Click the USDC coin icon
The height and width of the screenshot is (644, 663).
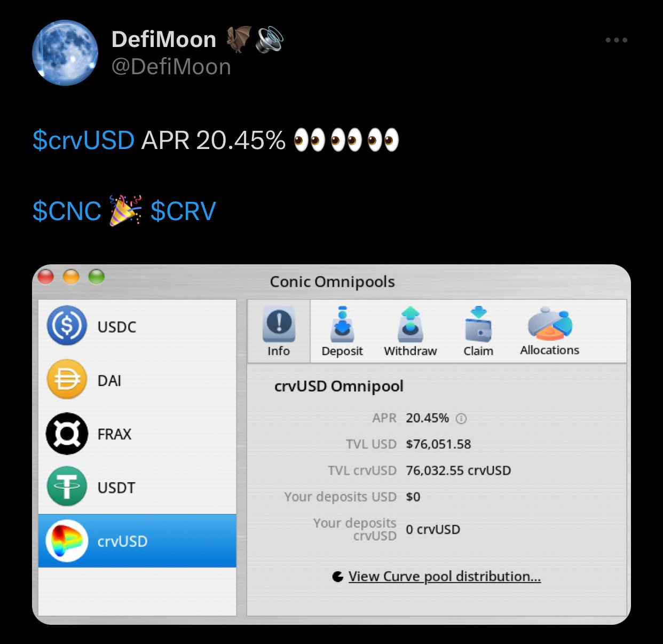tap(67, 325)
